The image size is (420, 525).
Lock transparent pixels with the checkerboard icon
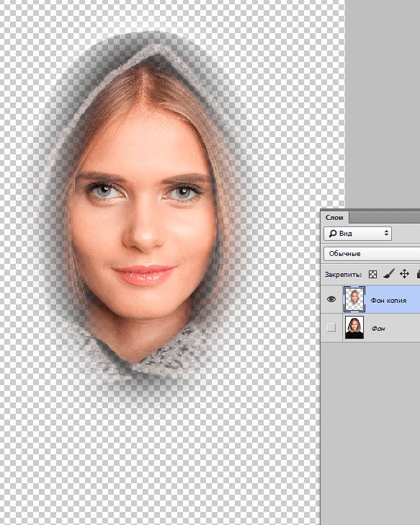(372, 275)
